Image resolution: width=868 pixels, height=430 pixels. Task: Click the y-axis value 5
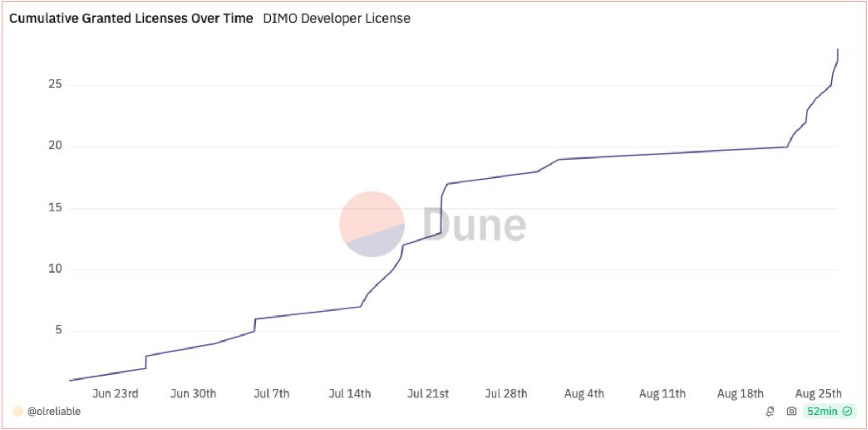59,330
